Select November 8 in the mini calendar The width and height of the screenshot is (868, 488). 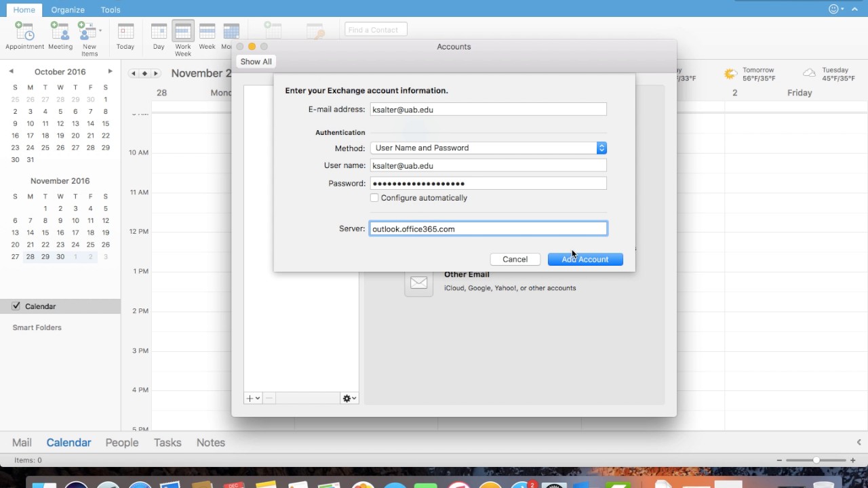click(45, 220)
